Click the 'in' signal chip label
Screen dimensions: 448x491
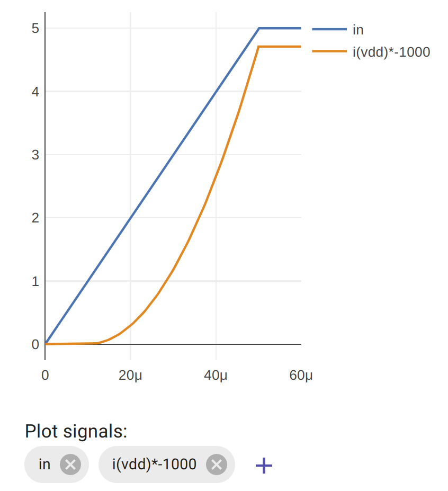click(44, 464)
